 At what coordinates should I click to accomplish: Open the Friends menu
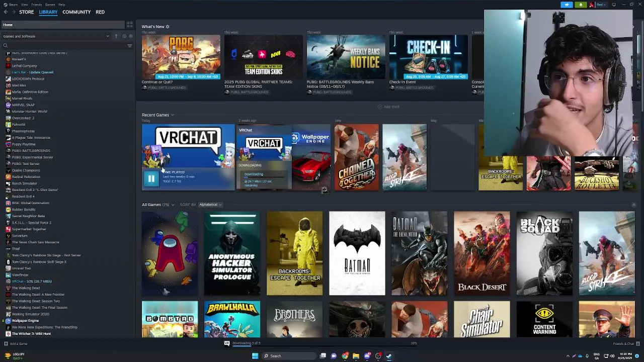37,5
